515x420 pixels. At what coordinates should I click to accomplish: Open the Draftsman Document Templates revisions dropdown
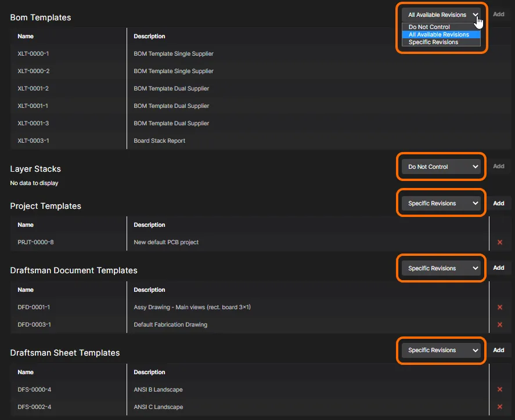pos(441,269)
